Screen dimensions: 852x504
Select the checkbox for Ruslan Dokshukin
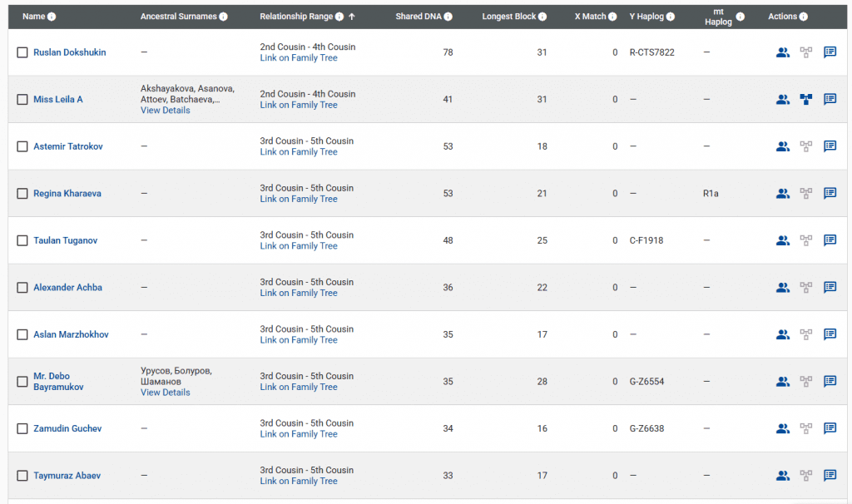click(22, 52)
